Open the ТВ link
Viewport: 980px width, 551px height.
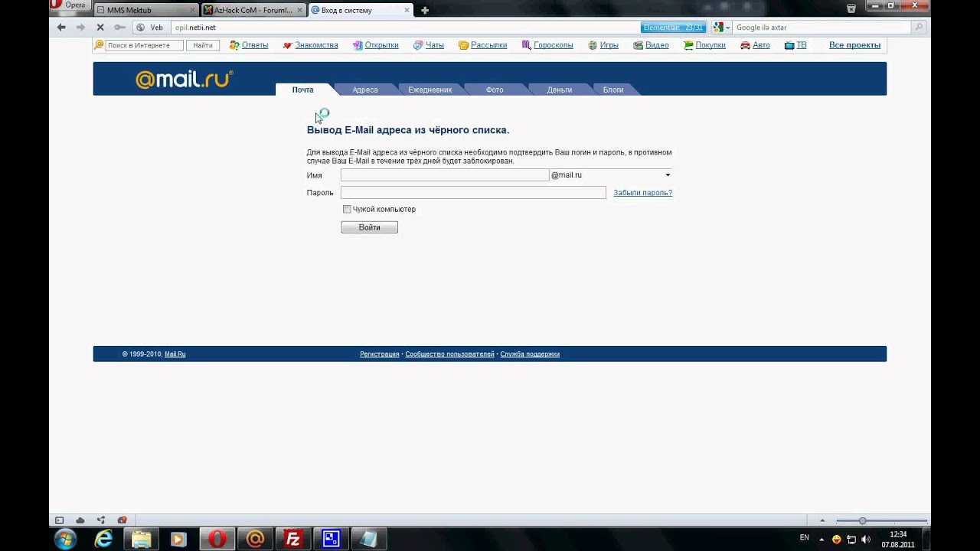point(802,45)
